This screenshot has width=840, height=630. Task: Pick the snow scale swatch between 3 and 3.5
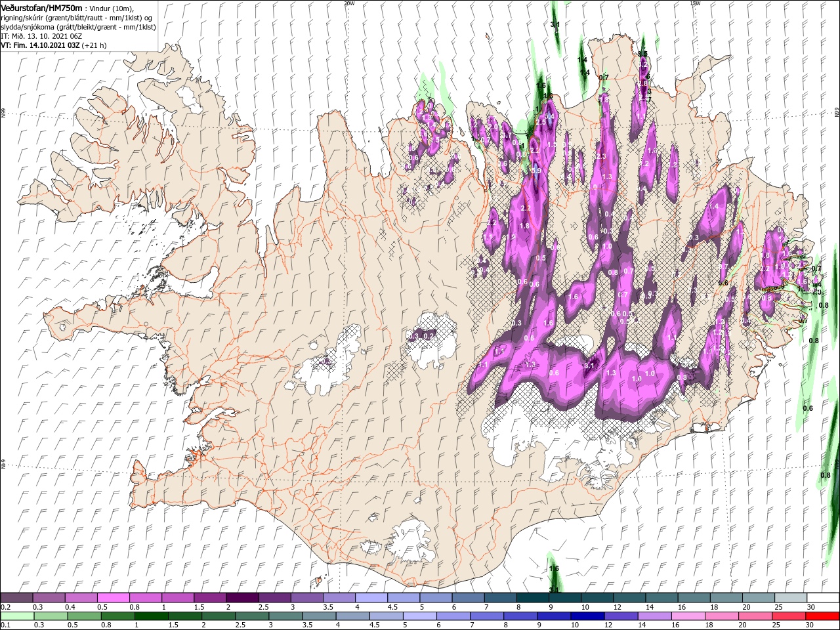tap(307, 598)
